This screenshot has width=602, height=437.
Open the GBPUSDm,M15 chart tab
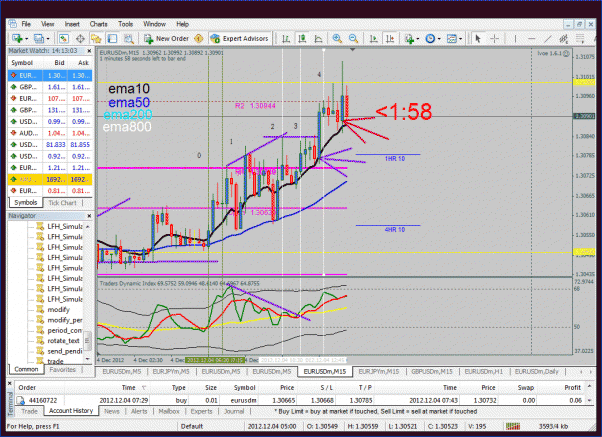(432, 371)
